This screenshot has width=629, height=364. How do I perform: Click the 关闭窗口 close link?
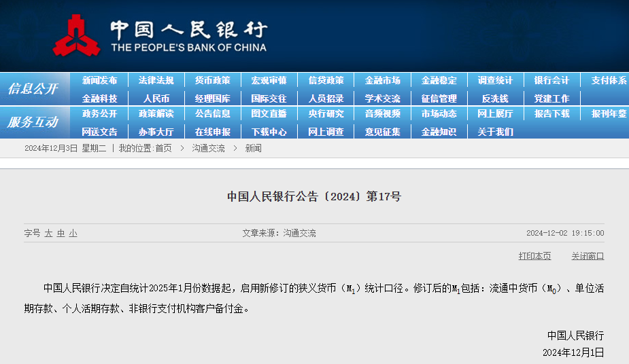pos(588,256)
